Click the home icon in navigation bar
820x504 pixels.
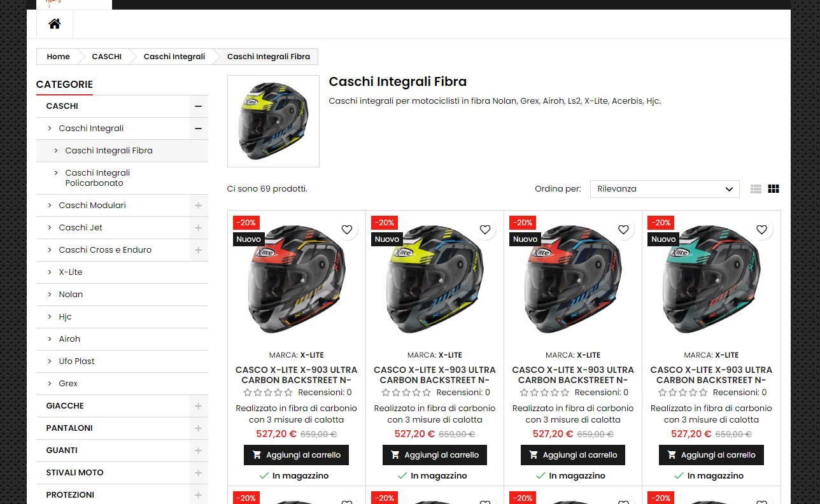pos(55,24)
